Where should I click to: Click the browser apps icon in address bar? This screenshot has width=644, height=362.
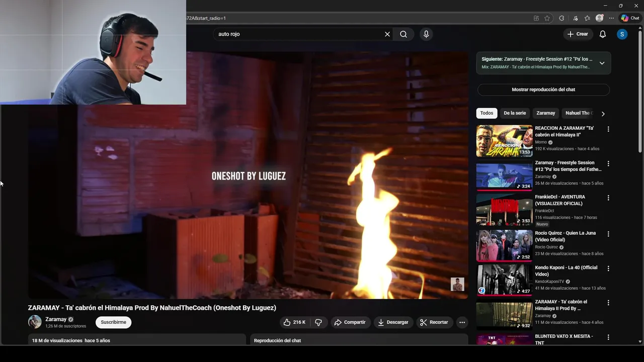tap(536, 18)
